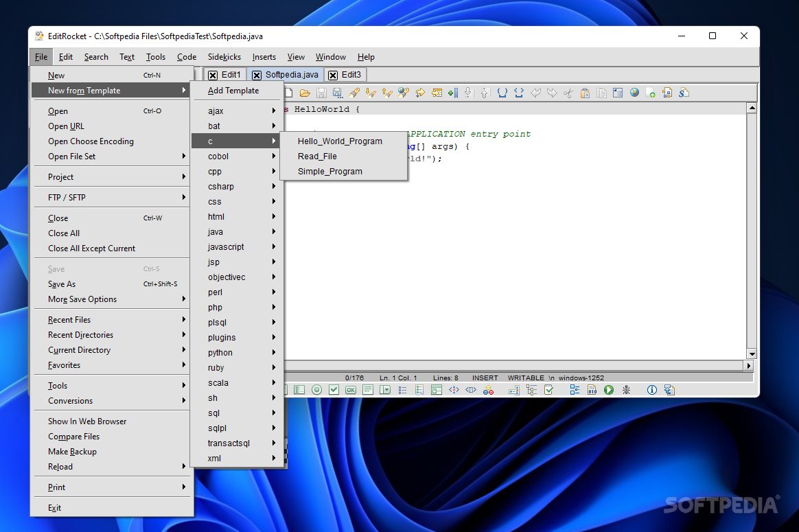799x532 pixels.
Task: Click the Find Previous up-arrow brush icon
Action: [386, 93]
